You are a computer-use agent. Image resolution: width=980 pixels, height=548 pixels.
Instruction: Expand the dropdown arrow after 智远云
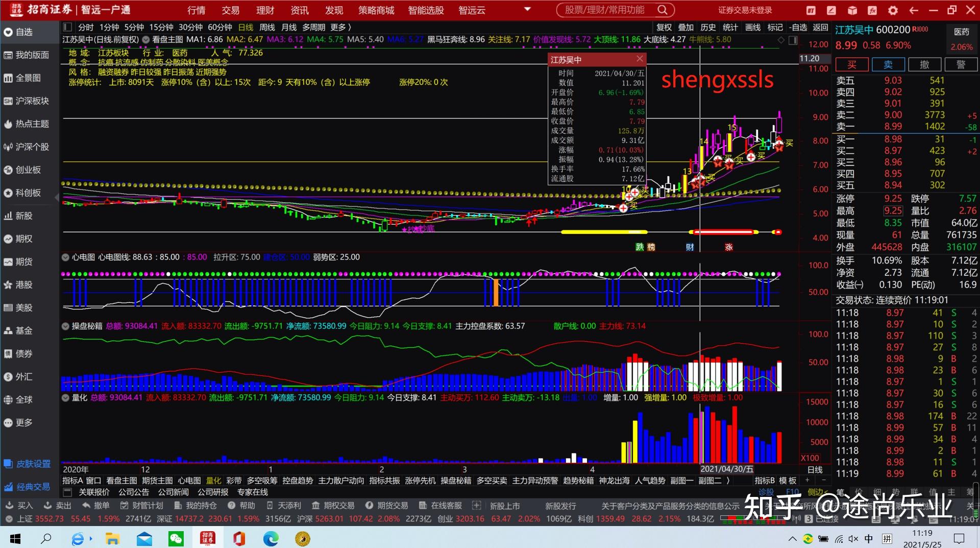click(x=528, y=9)
